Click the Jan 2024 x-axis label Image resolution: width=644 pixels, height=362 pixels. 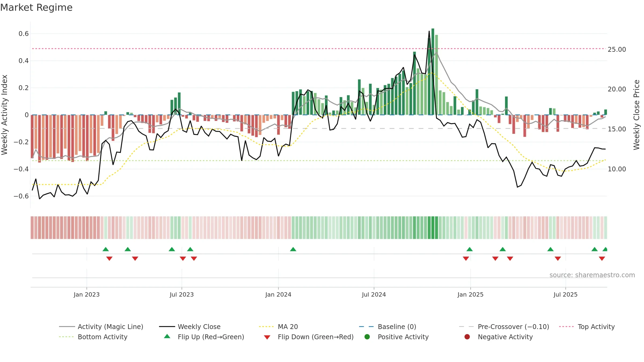(278, 294)
